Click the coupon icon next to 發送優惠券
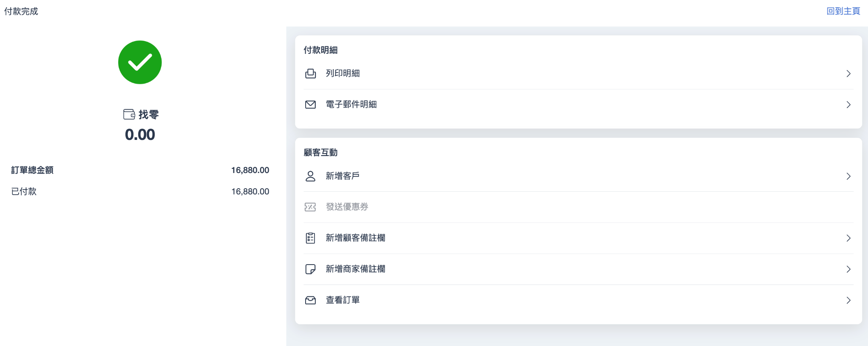Viewport: 868px width, 346px height. (x=310, y=207)
